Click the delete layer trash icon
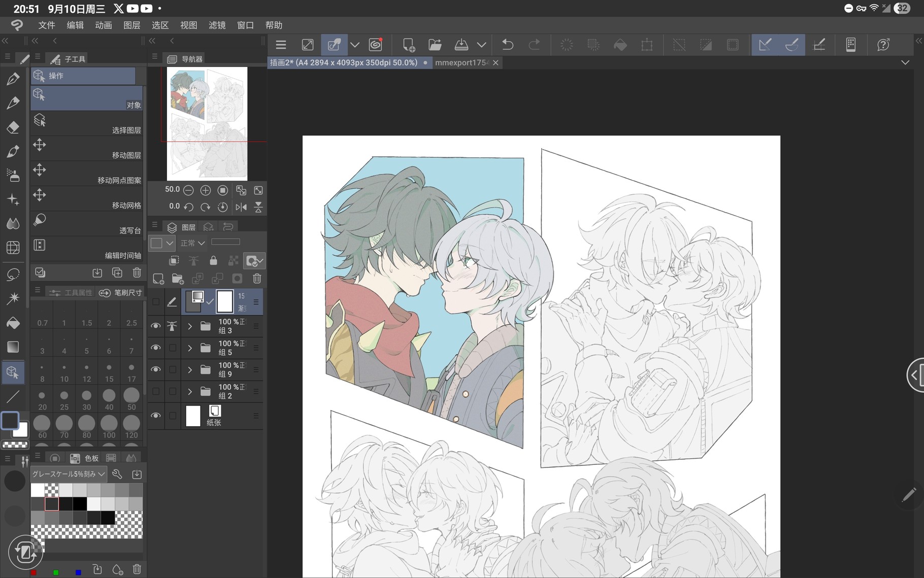Viewport: 924px width, 578px height. [x=257, y=279]
